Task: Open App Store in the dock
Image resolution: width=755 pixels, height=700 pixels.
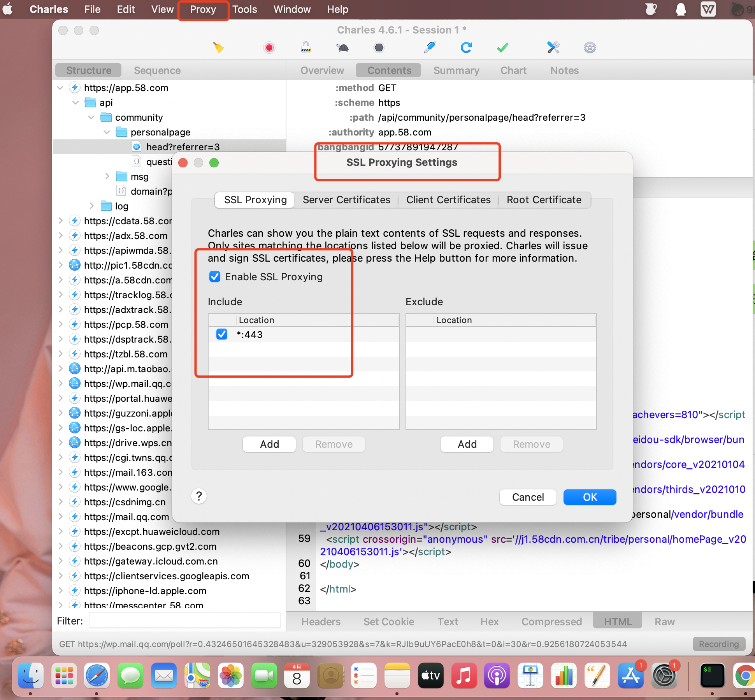Action: coord(630,675)
